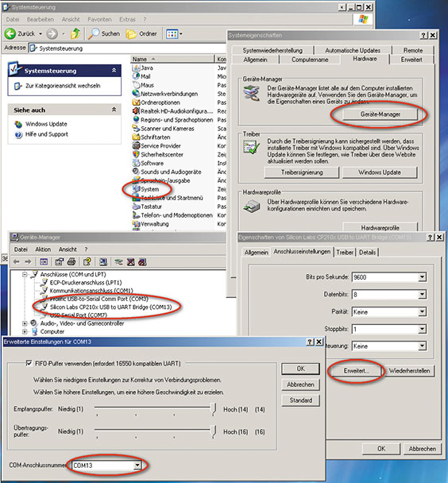
Task: Click the forward arrow in Systemsteuerung toolbar
Action: 52,34
